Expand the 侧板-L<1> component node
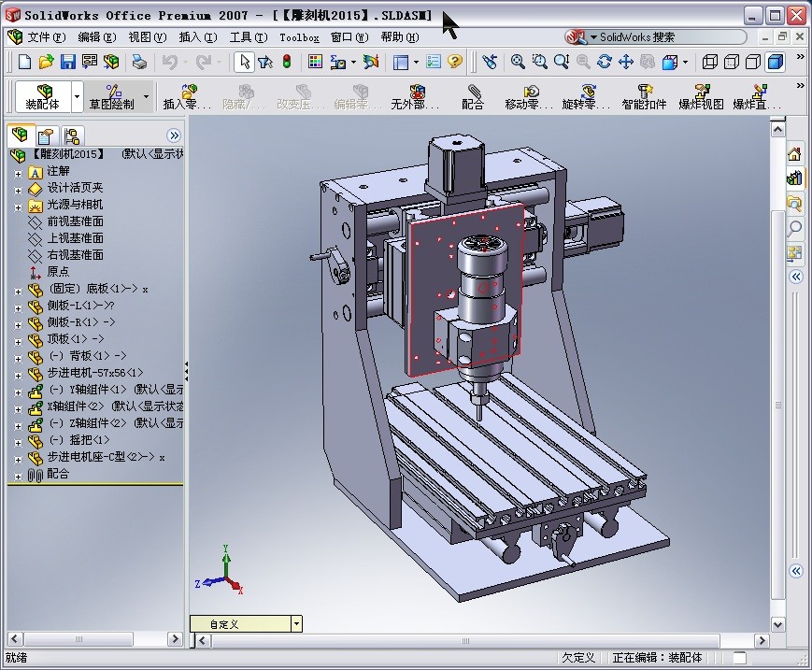 19,308
